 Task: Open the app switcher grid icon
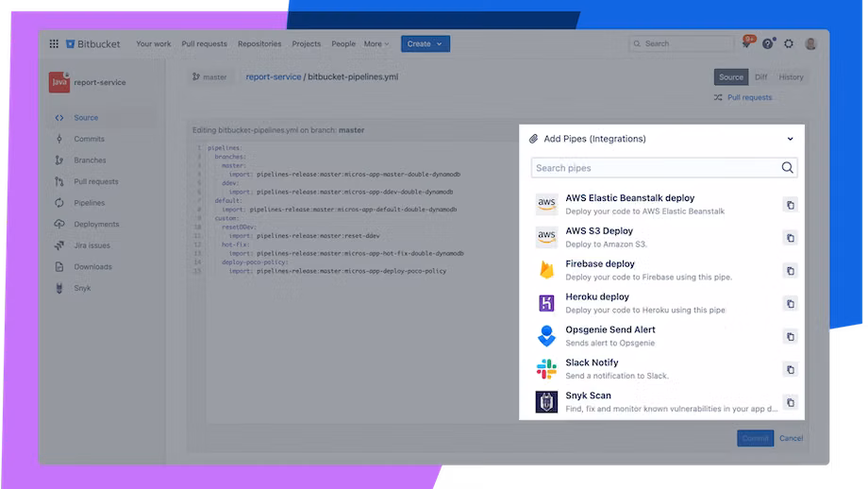54,43
